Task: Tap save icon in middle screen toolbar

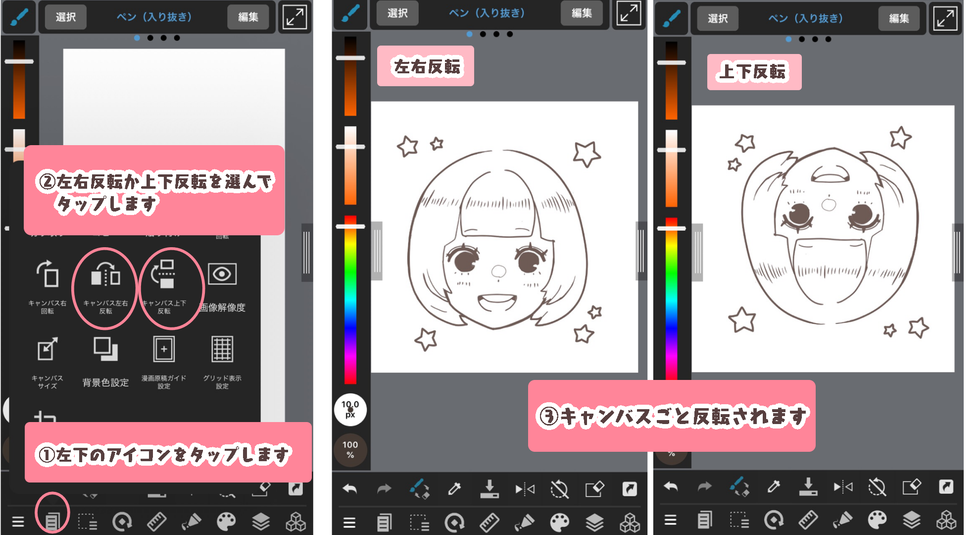Action: coord(489,488)
